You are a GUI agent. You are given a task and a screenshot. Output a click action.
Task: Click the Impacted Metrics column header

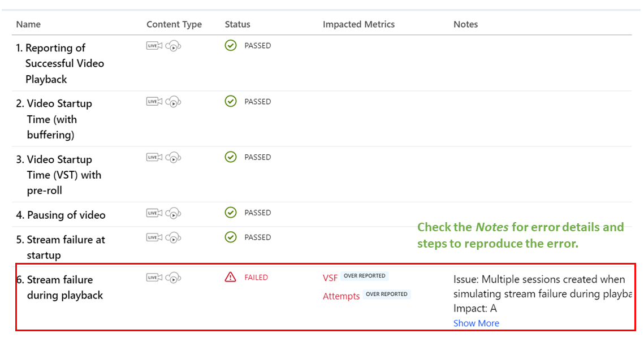[358, 24]
